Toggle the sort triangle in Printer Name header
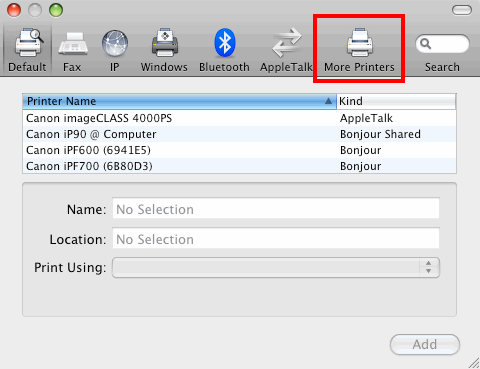The image size is (480, 369). click(328, 101)
